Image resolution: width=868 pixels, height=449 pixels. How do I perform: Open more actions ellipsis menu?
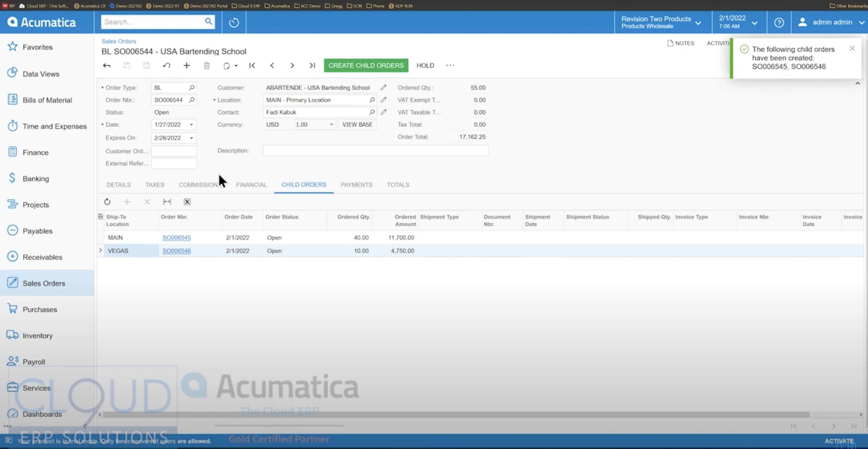450,65
